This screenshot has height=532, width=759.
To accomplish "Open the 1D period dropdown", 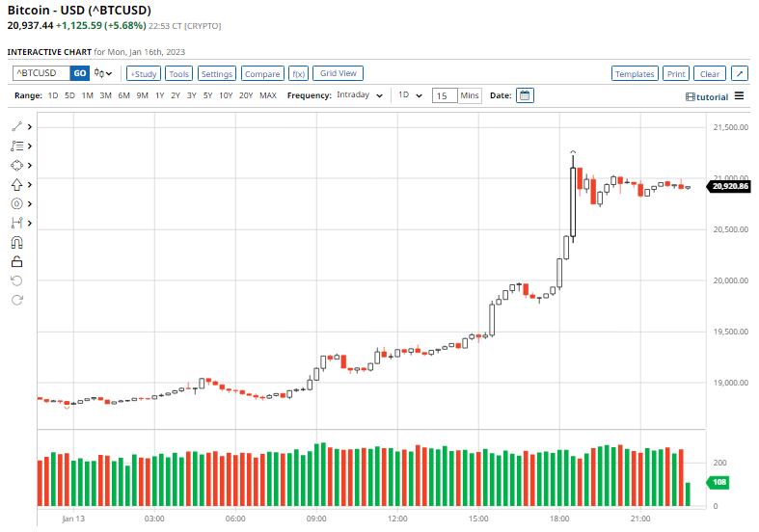I will (x=410, y=95).
